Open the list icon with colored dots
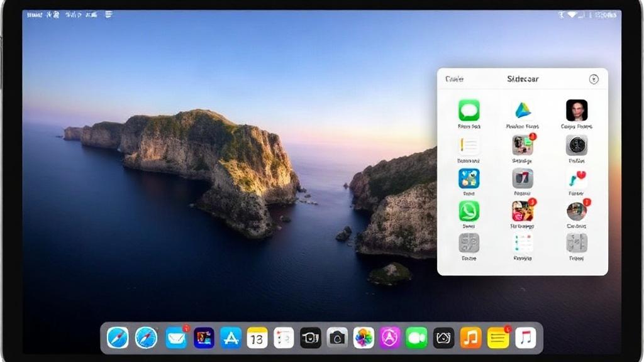Viewport: 644px width, 362px height. (523, 244)
